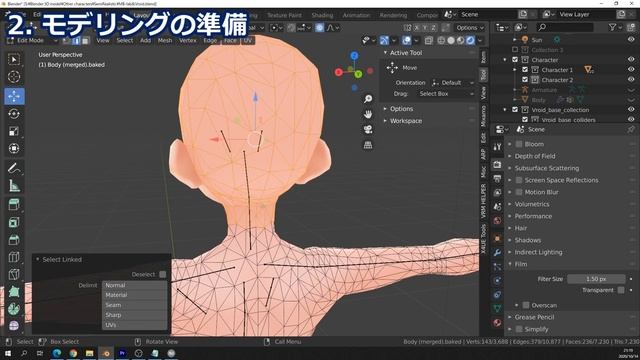Open the Render properties tab icon
Viewport: 640px width, 360px height.
click(497, 164)
